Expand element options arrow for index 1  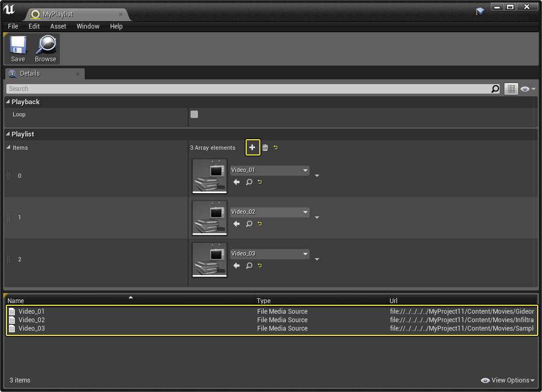coord(317,217)
